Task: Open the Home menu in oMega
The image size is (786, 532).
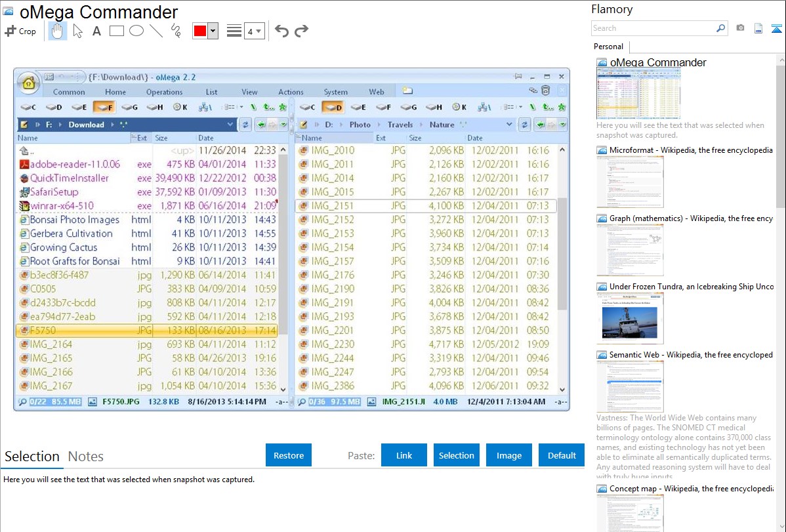Action: 115,92
